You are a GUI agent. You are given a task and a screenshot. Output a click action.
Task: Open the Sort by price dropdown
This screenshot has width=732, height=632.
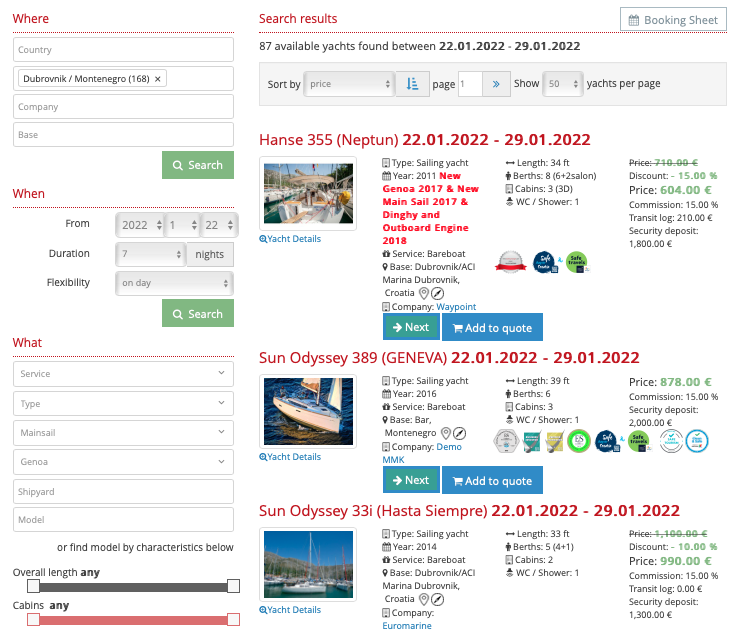click(349, 85)
